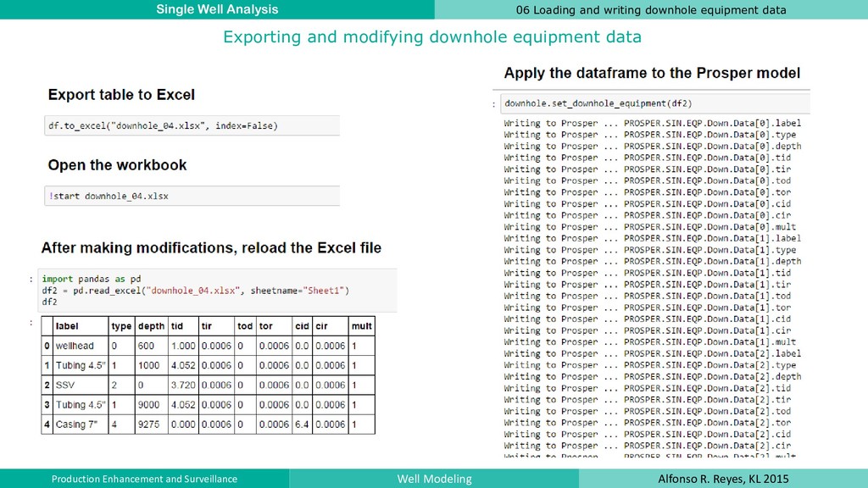Screen dimensions: 868x488
Task: Click the 'tor' column header
Action: [x=274, y=326]
